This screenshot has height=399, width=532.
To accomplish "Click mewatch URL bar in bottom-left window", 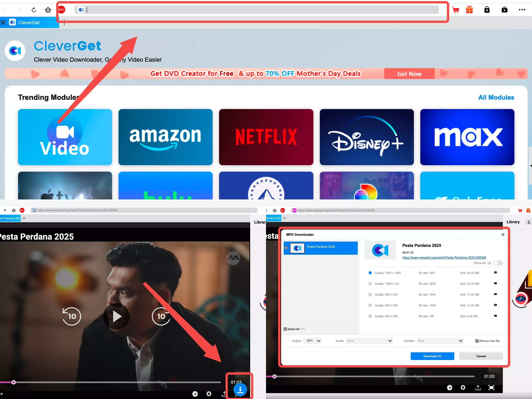I will point(144,210).
